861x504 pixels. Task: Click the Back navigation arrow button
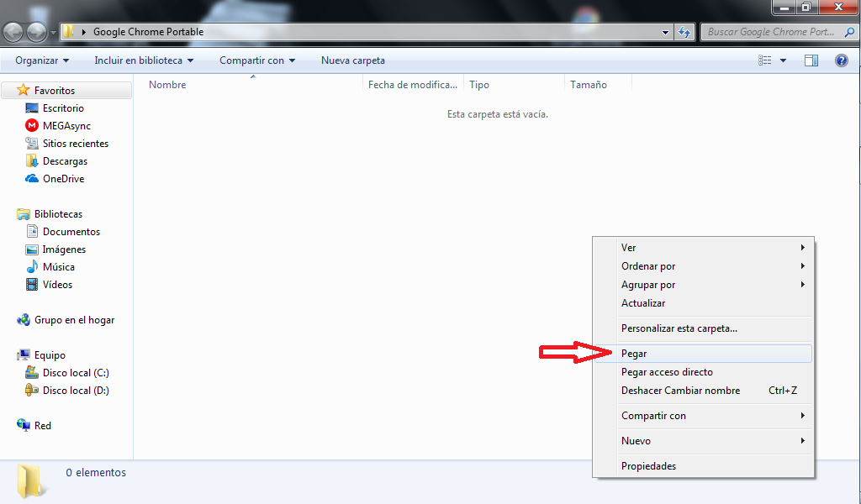[13, 33]
